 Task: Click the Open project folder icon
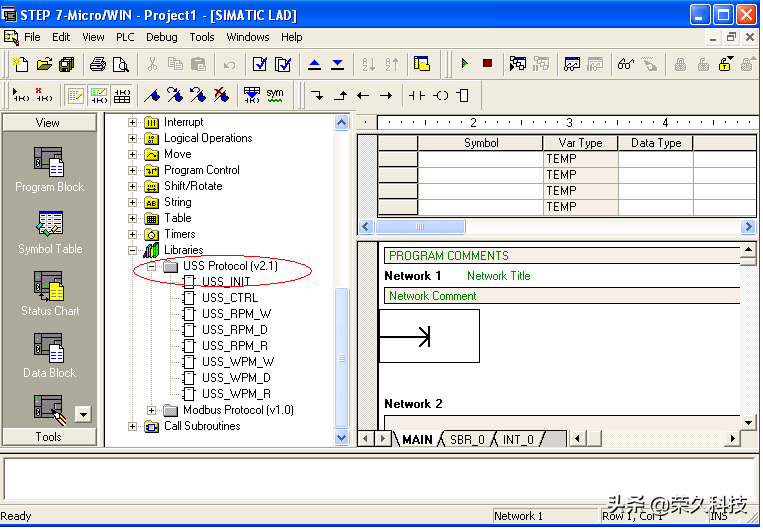pyautogui.click(x=44, y=64)
